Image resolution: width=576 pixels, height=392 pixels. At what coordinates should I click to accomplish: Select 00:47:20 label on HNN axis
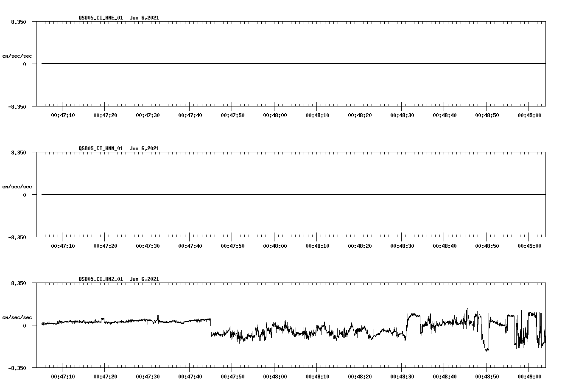[x=105, y=246]
